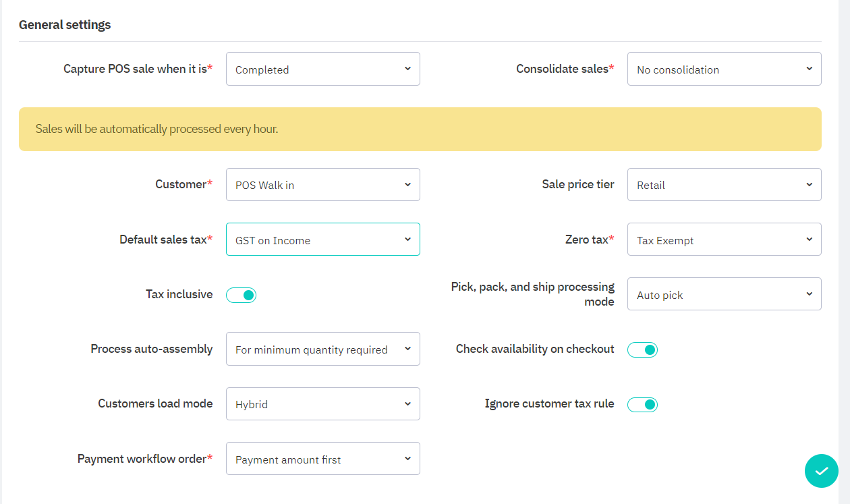Click the yellow sales processing notice banner
The image size is (850, 504).
pyautogui.click(x=420, y=129)
